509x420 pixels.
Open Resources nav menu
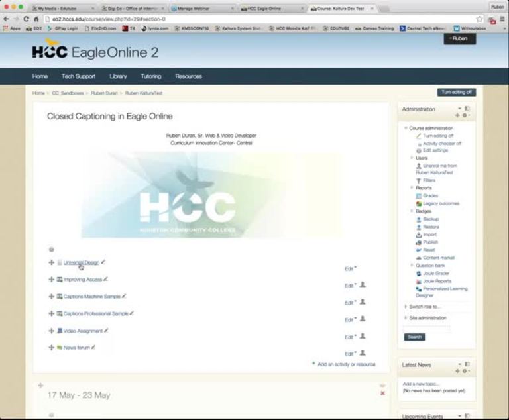click(189, 76)
